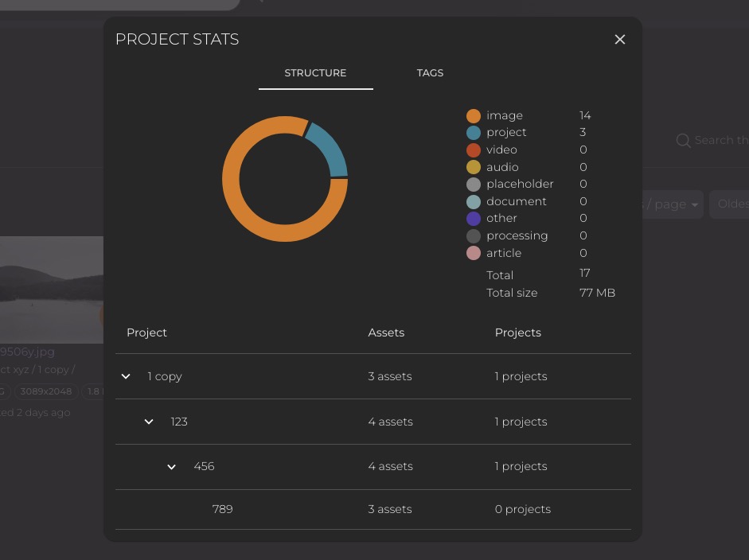
Task: Click the 'Project' column header
Action: pos(146,332)
